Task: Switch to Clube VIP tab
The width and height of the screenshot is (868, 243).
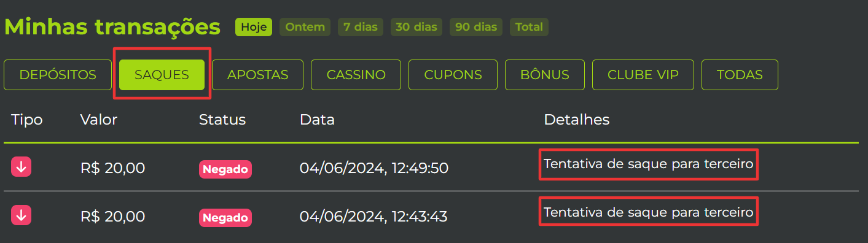Action: 643,75
